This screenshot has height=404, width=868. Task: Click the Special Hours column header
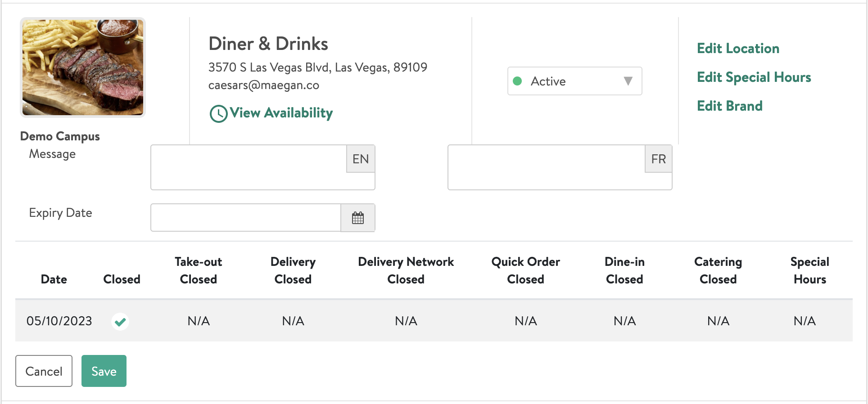click(809, 270)
